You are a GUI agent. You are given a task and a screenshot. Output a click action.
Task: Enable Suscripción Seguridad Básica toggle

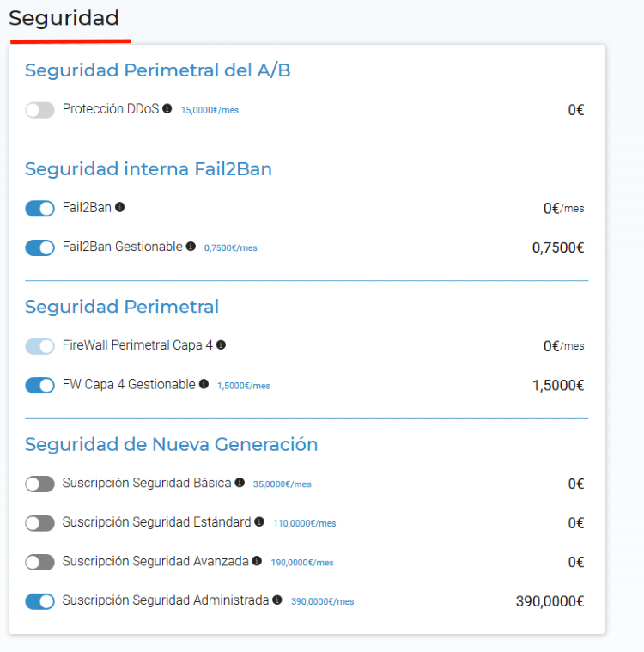click(39, 484)
